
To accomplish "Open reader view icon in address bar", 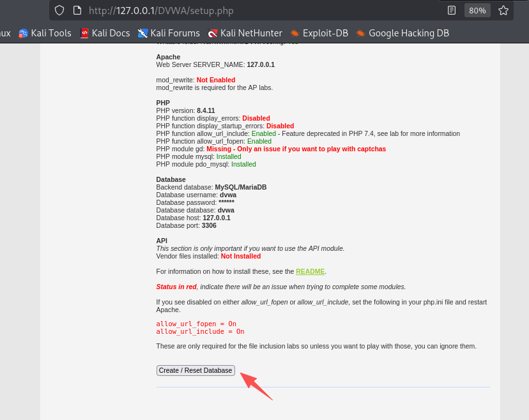I will (452, 10).
